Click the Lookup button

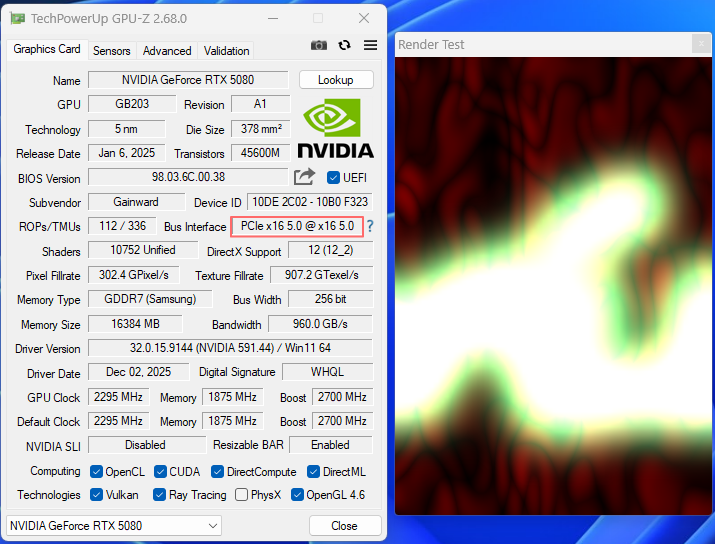(336, 80)
